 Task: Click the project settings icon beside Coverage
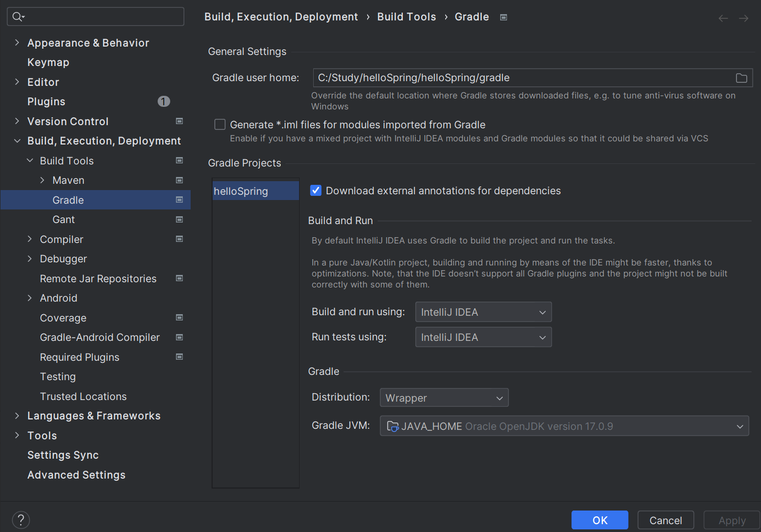pyautogui.click(x=179, y=317)
